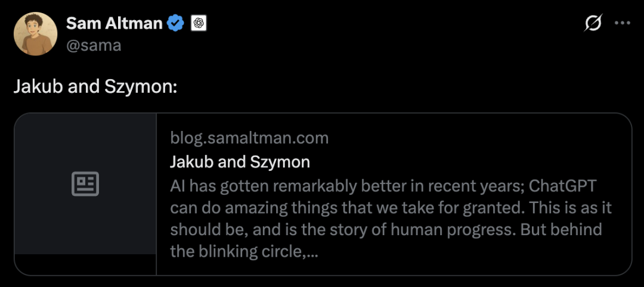
Task: Click the truncated "the blinking circle,..." text
Action: (243, 252)
